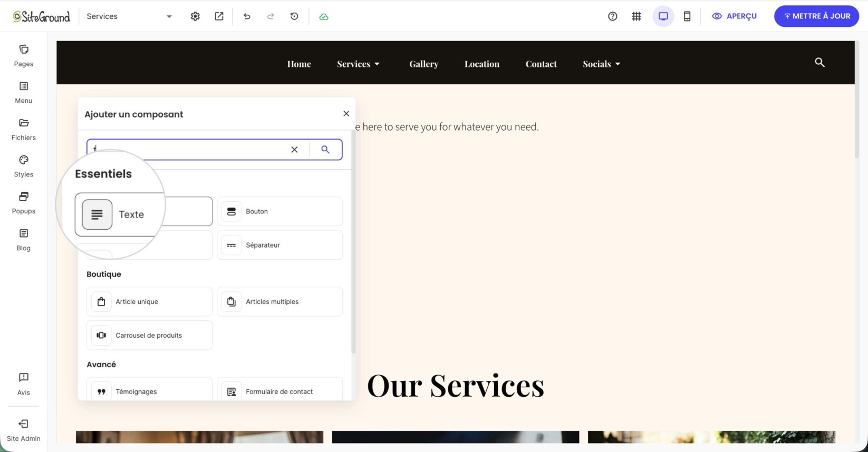Add the Bouton component

pos(279,211)
